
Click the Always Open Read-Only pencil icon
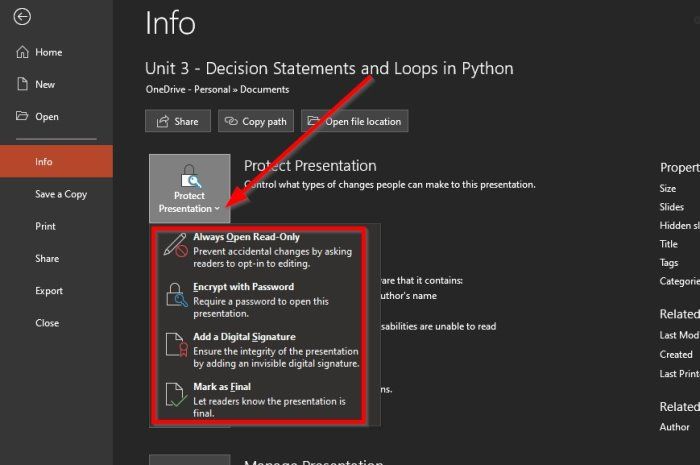click(175, 245)
